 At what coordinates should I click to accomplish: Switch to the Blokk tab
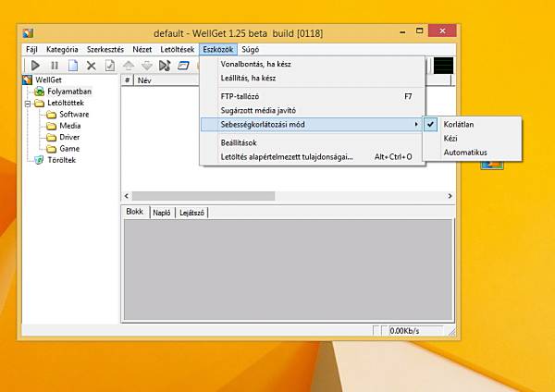[135, 212]
